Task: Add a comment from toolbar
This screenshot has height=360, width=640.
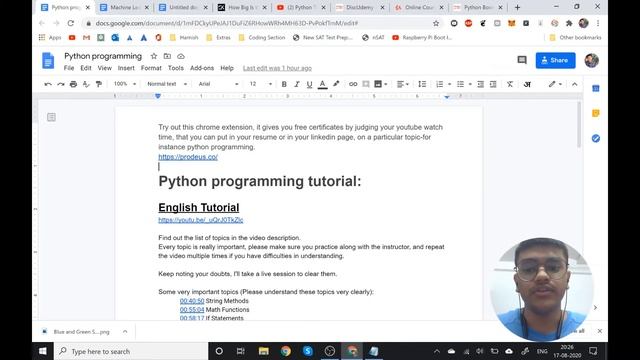Action: tap(366, 84)
